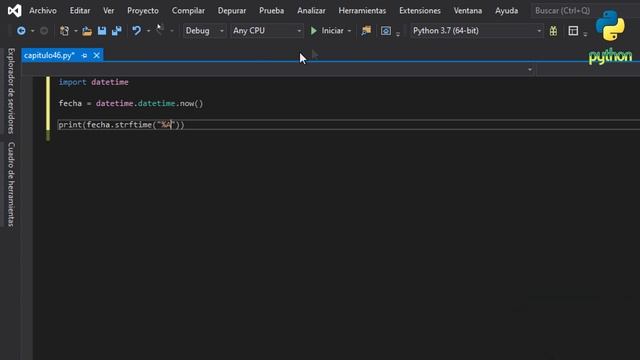Screen dimensions: 640x360
Task: Open the Cuadro de herramientas side panel
Action: (11, 184)
